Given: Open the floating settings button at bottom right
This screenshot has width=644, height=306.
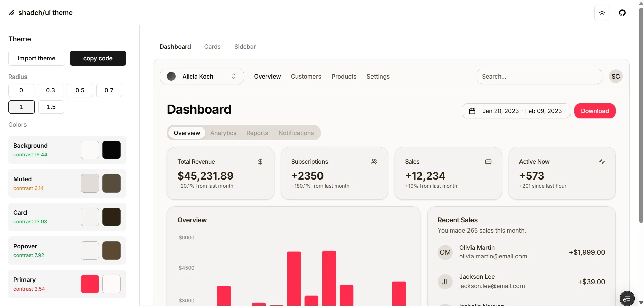Looking at the screenshot, I should point(627,298).
